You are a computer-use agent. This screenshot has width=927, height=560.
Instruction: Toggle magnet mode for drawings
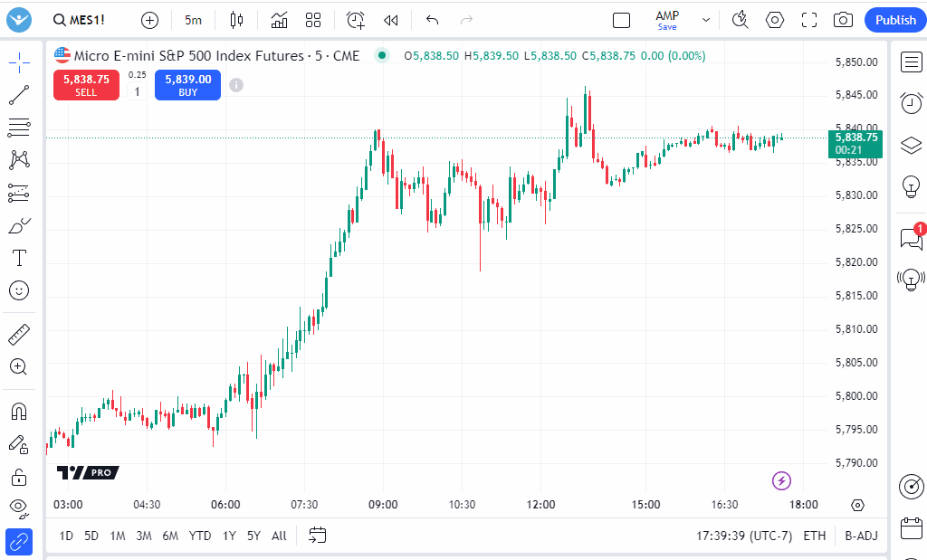(19, 412)
